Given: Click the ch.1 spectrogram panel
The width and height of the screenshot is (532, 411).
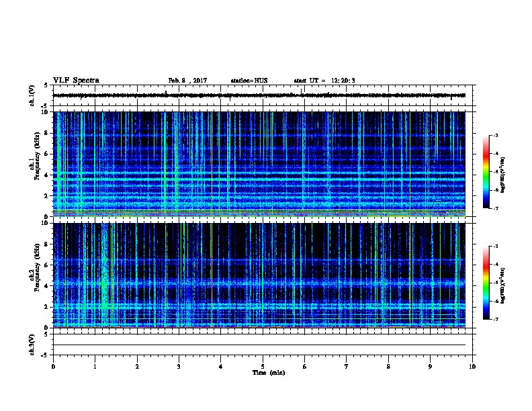Looking at the screenshot, I should point(259,164).
